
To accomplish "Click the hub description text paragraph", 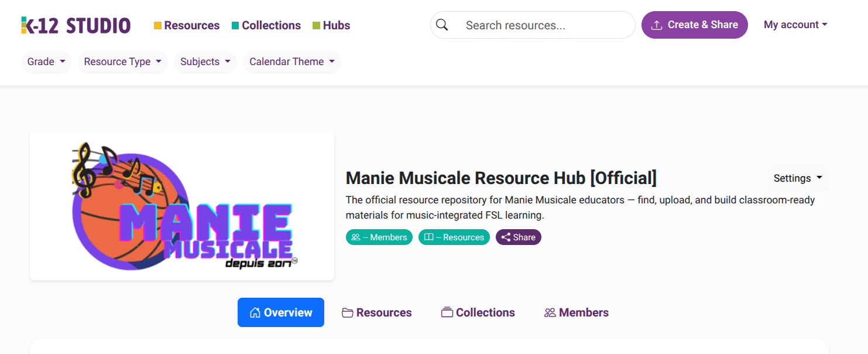I will pos(580,207).
